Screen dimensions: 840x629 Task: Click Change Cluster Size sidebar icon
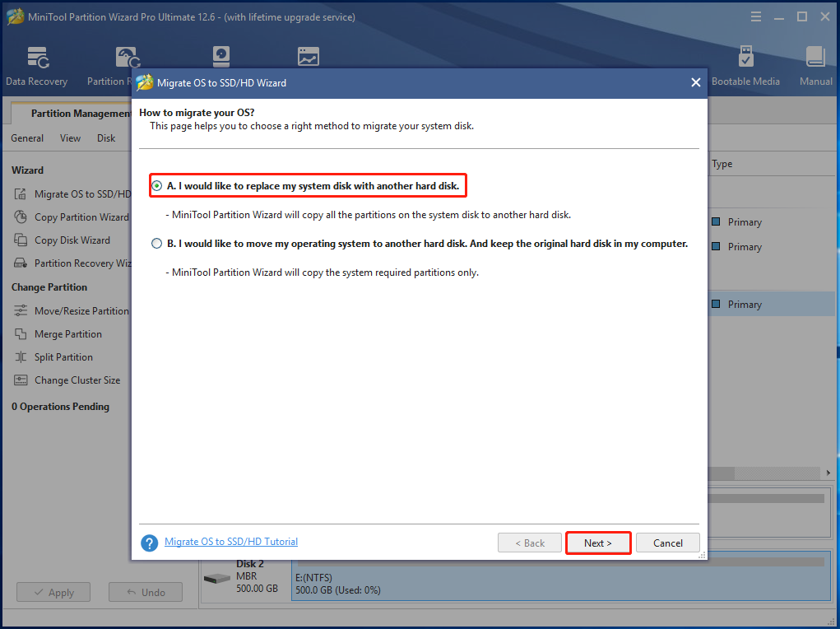pyautogui.click(x=21, y=380)
